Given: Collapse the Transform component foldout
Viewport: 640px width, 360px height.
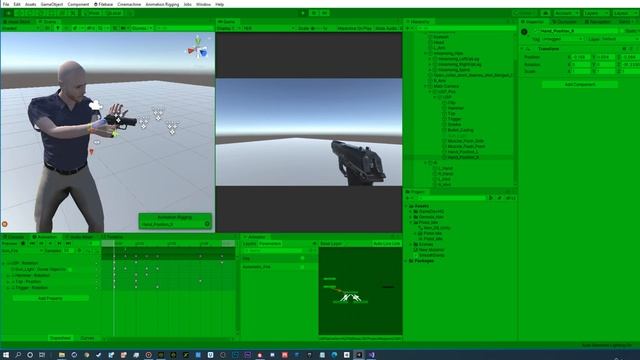Looking at the screenshot, I should (522, 49).
